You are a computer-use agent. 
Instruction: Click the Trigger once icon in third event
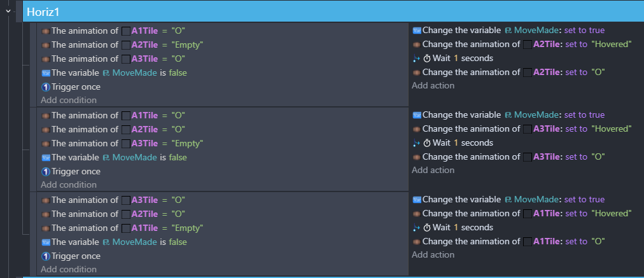click(x=46, y=256)
